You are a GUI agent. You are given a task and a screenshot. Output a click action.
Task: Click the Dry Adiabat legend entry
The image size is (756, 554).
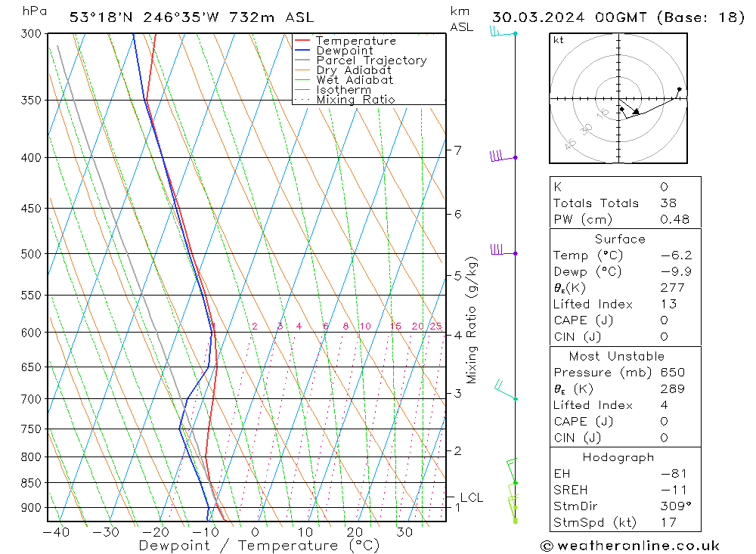pyautogui.click(x=342, y=70)
